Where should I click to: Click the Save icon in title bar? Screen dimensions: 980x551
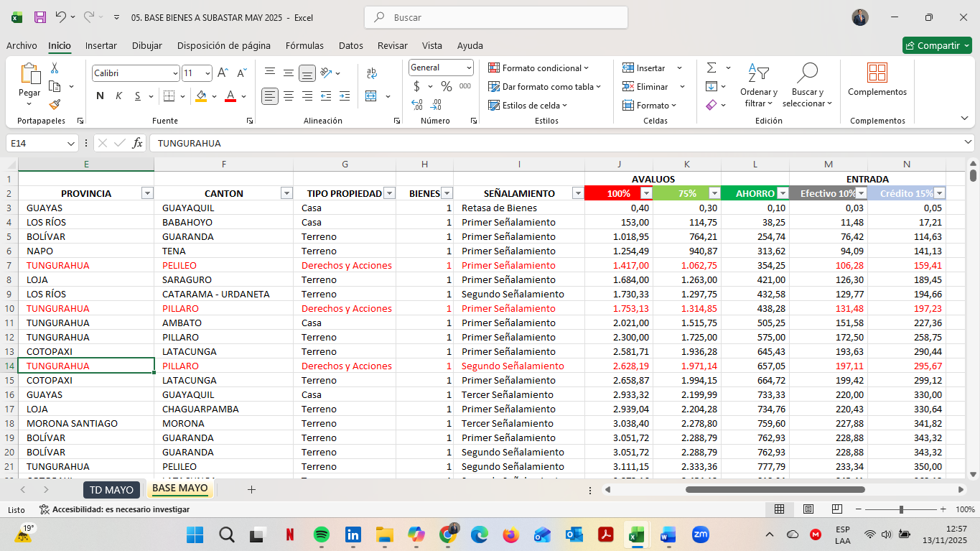pos(40,17)
